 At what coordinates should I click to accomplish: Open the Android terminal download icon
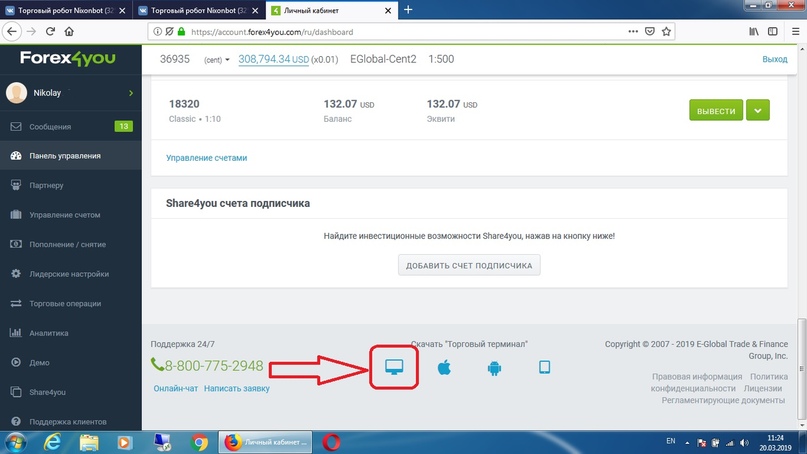point(494,368)
